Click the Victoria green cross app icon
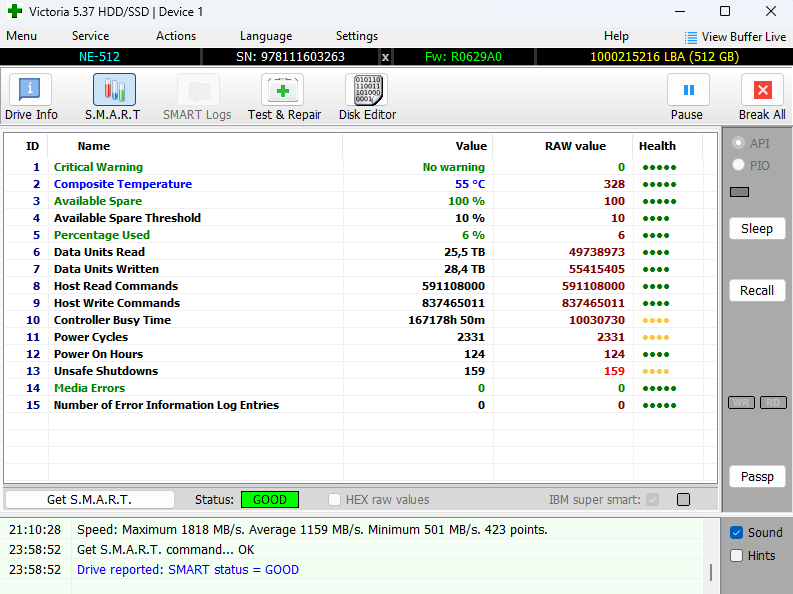This screenshot has width=793, height=594. (x=12, y=12)
